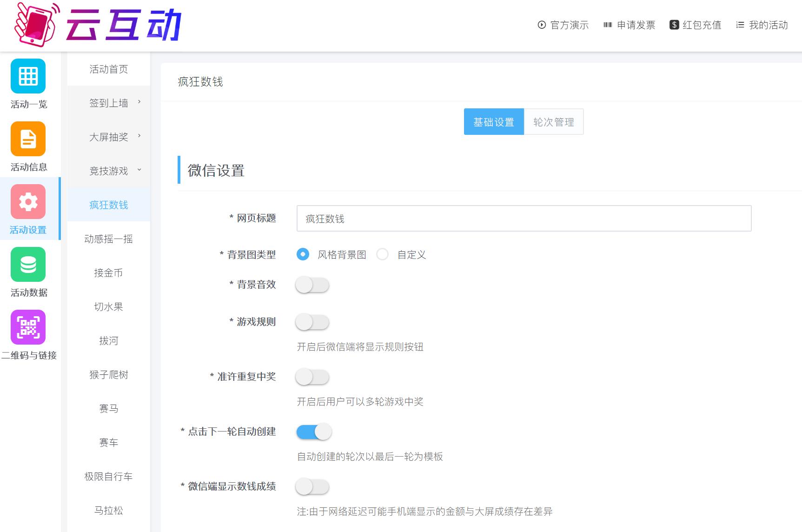Select 马拉松 game menu item
Screen dimensions: 802x532
[109, 511]
